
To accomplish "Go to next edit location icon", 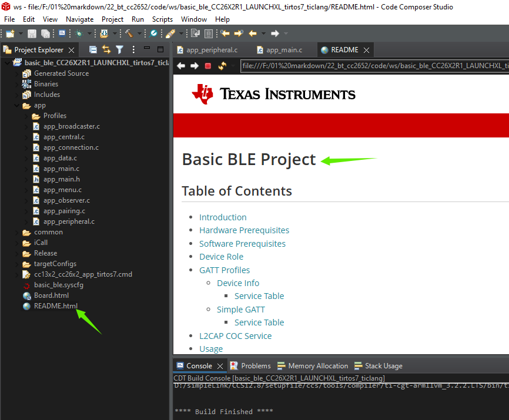I will 239,33.
